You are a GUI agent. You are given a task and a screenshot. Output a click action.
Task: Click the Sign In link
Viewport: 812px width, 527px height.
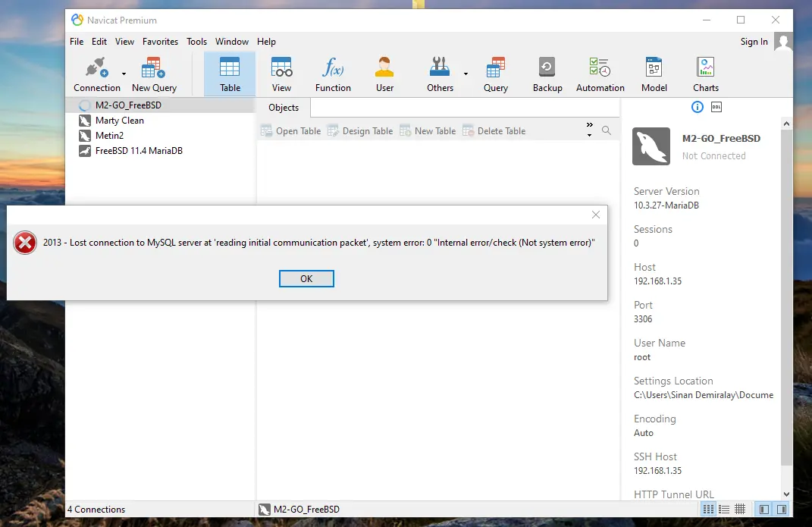pyautogui.click(x=754, y=42)
